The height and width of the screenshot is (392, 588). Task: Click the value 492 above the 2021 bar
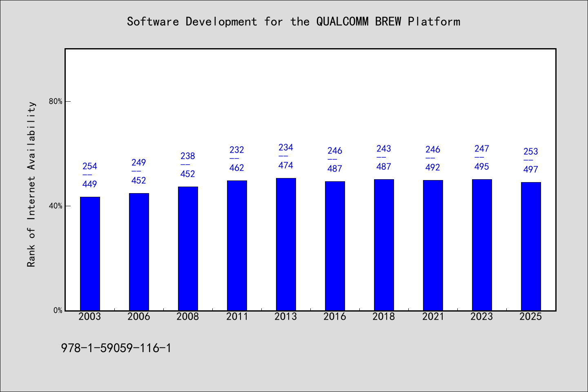[433, 167]
